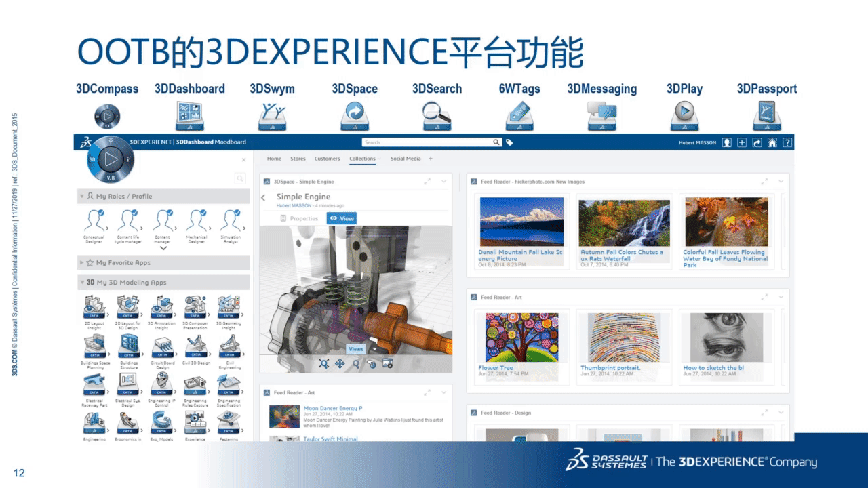Image resolution: width=868 pixels, height=488 pixels.
Task: Expand more roles with the down chevron
Action: click(x=163, y=249)
